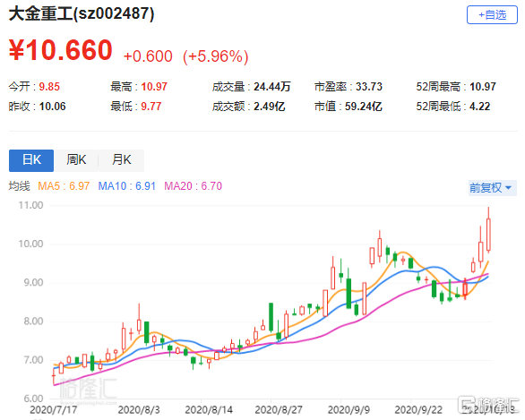Add stock via +自选 button
The image size is (525, 420).
[x=492, y=14]
